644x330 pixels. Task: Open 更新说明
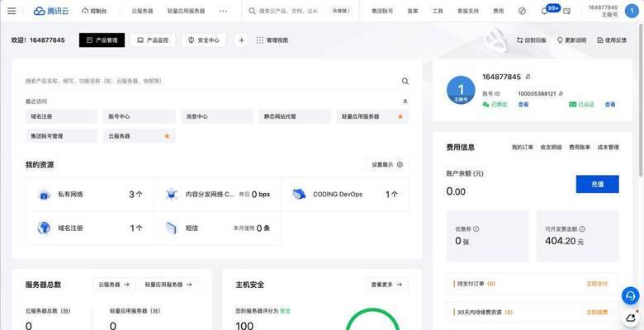571,40
